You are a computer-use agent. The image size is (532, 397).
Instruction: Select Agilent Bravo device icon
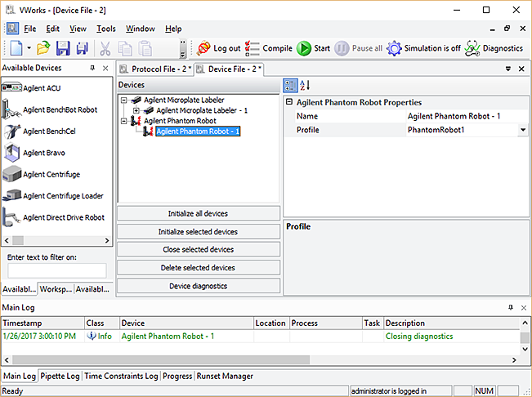pyautogui.click(x=12, y=153)
